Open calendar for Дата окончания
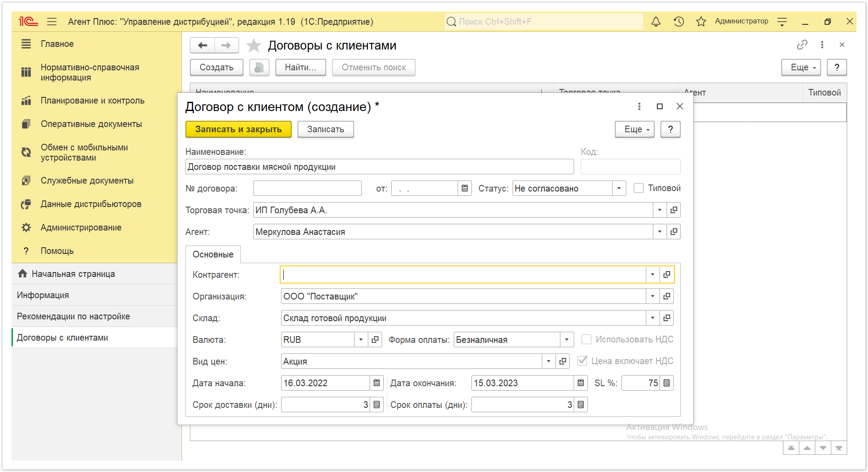The image size is (868, 472). (x=581, y=383)
